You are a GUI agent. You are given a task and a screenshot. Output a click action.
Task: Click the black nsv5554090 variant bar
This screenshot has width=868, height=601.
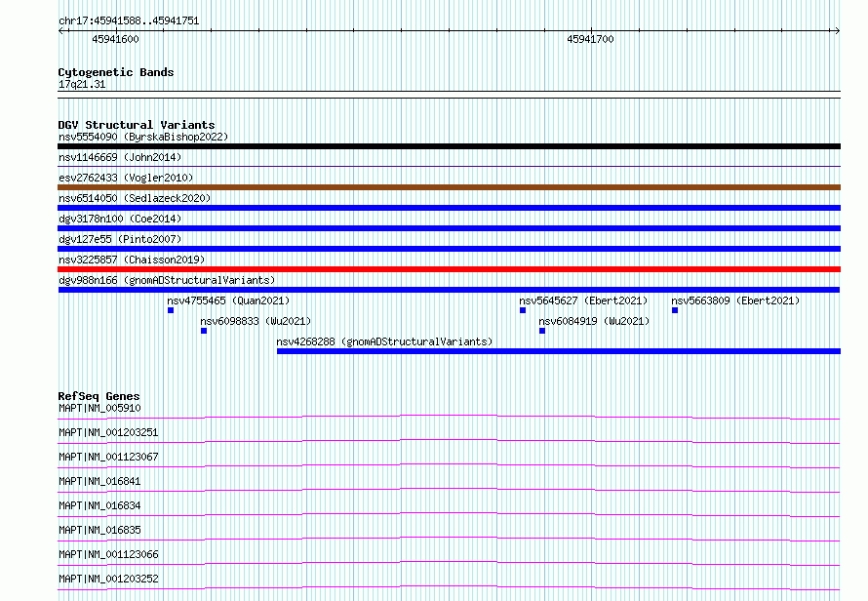click(x=449, y=146)
